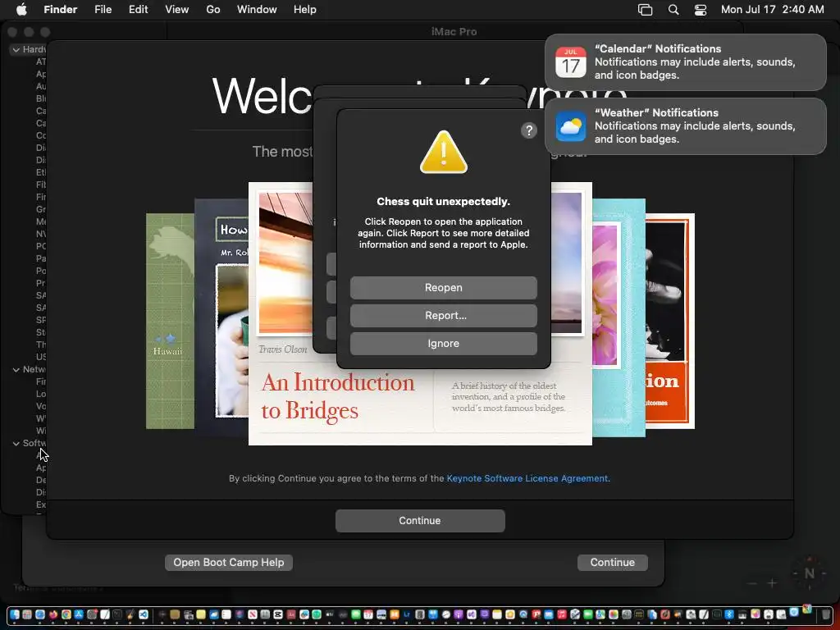The width and height of the screenshot is (840, 630).
Task: Open Terminal from the Dock
Action: (117, 614)
